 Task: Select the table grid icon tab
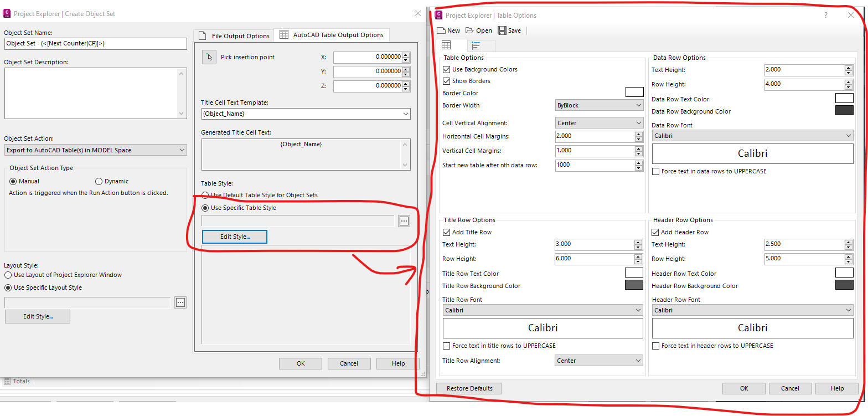pyautogui.click(x=446, y=45)
